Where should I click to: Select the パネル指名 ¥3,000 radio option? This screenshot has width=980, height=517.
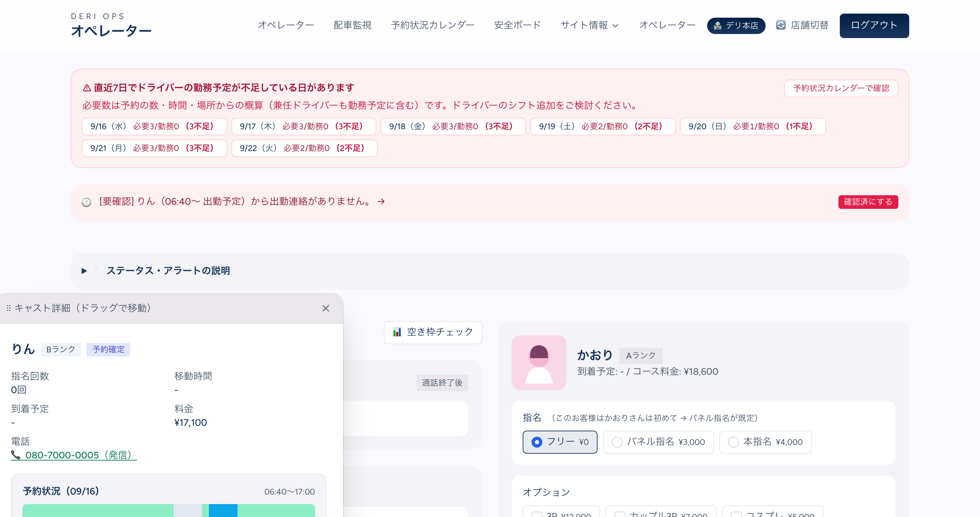[658, 442]
